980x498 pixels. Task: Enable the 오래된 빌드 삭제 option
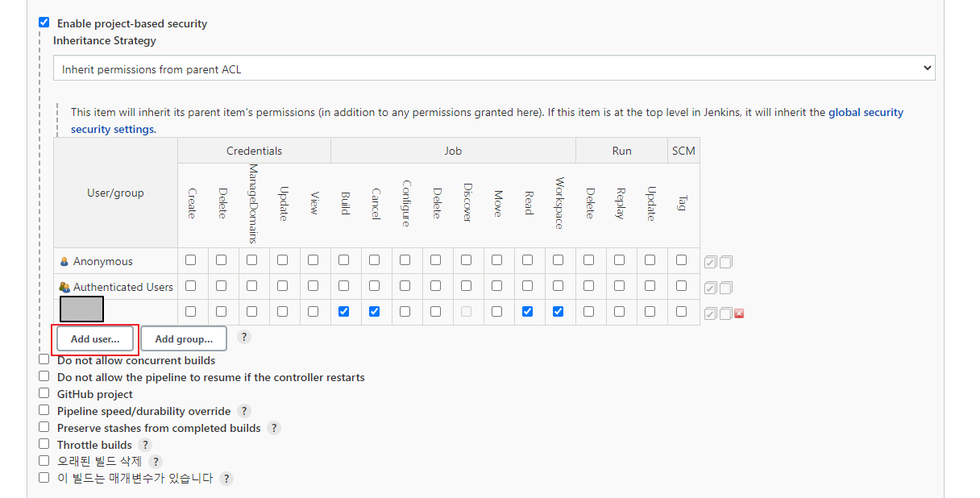(x=44, y=461)
